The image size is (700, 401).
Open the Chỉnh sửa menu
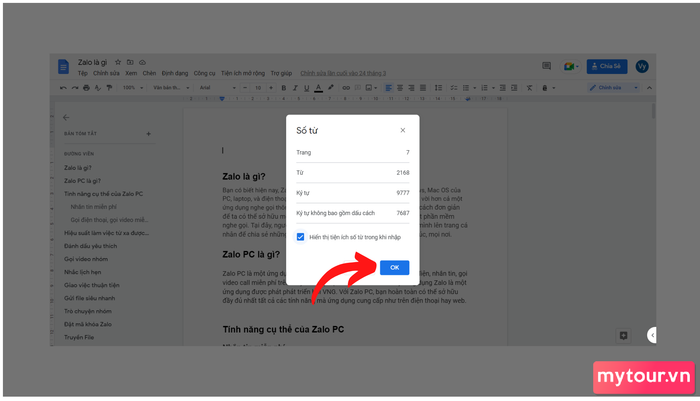click(106, 73)
